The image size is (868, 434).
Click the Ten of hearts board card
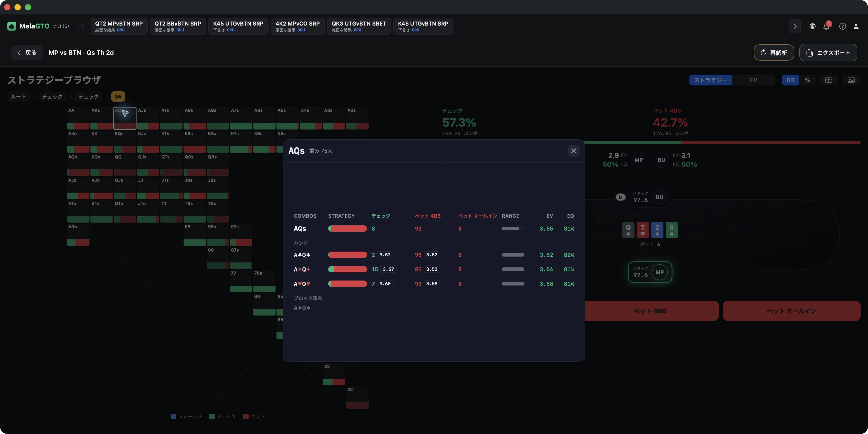pos(643,230)
